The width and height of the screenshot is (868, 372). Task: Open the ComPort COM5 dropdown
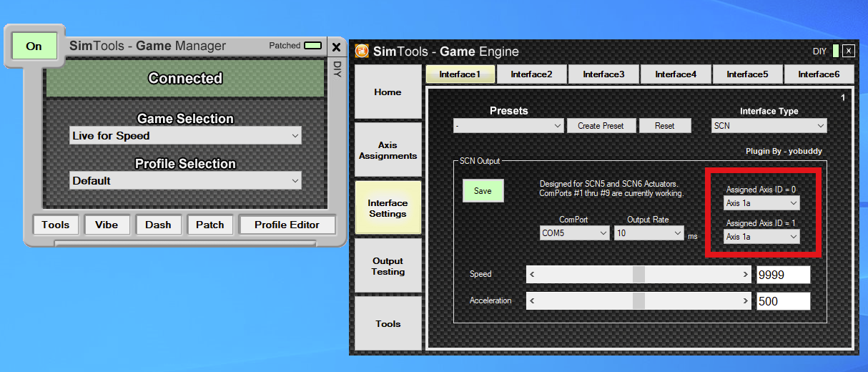click(574, 233)
